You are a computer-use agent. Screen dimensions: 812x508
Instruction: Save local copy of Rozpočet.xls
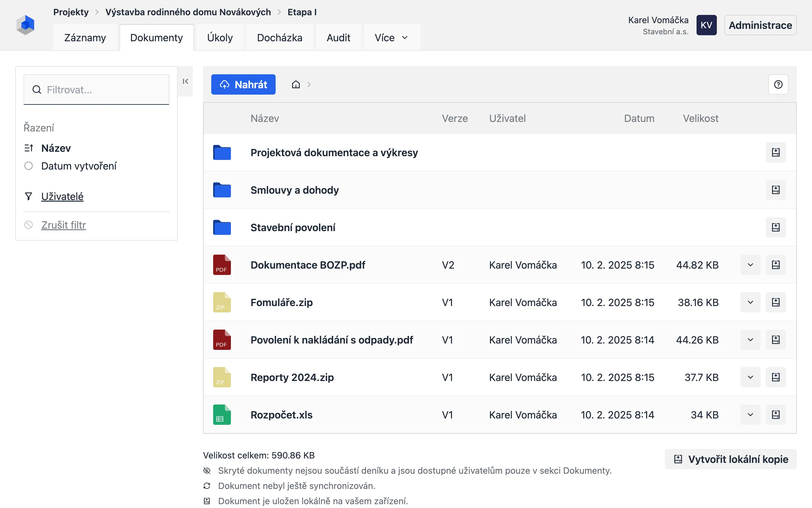(x=776, y=415)
